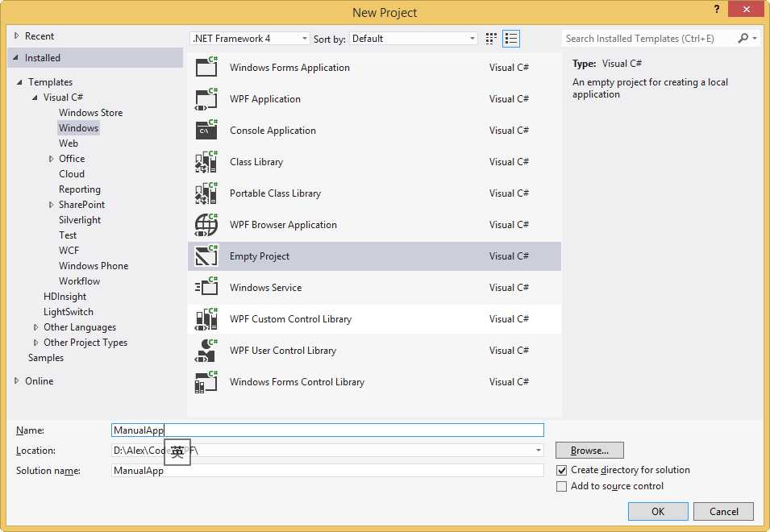Select the Workflow tree item

click(79, 281)
